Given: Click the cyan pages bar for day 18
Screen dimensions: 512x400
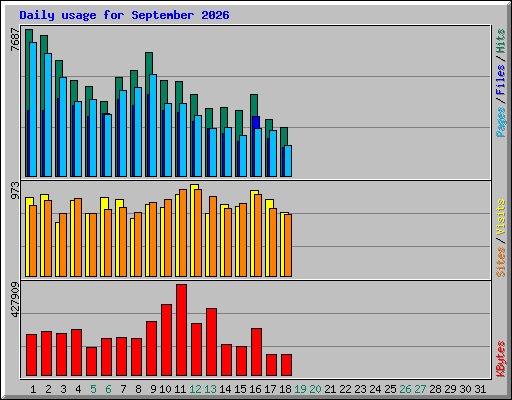Looking at the screenshot, I should pyautogui.click(x=288, y=161).
